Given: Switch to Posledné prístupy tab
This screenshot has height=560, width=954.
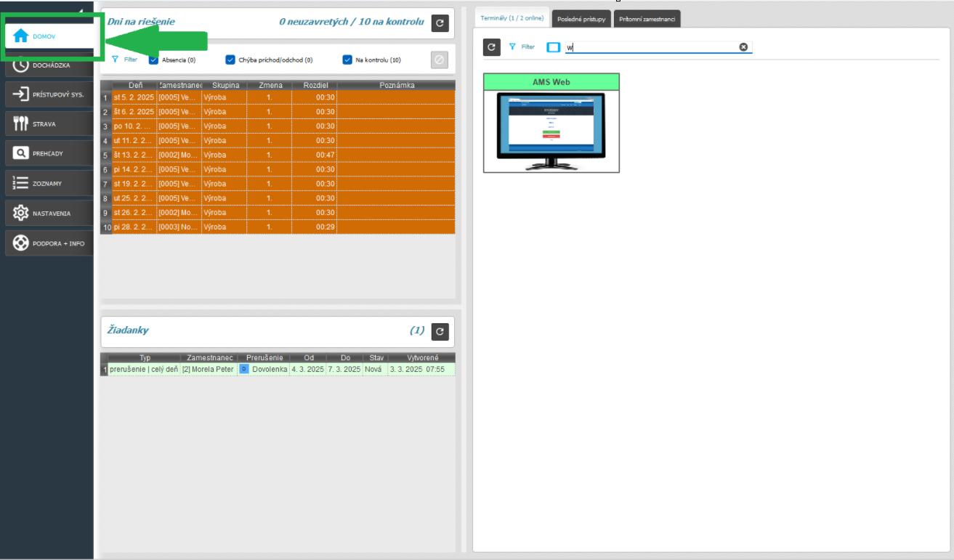Looking at the screenshot, I should [581, 20].
